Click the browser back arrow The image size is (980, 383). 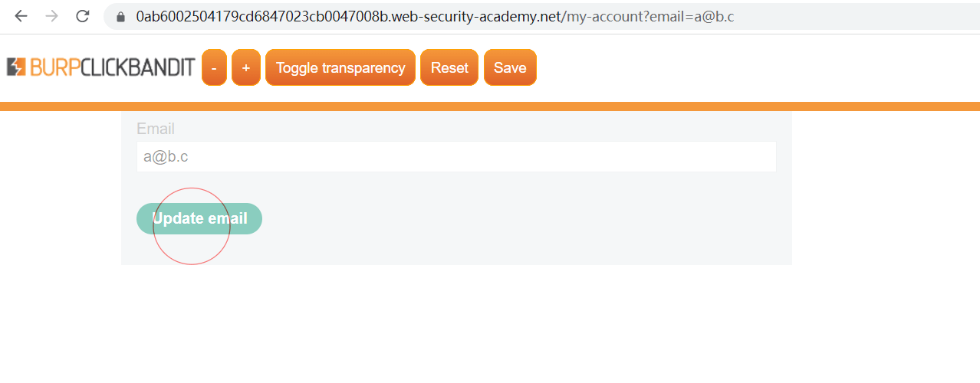click(21, 16)
